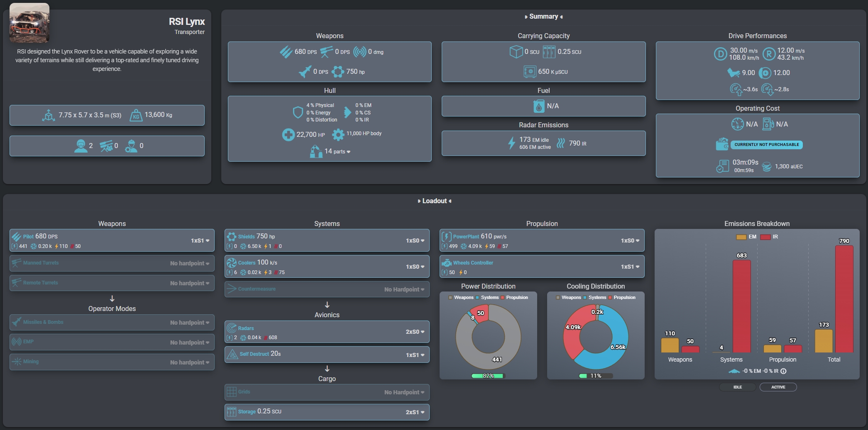Click the IR red legend swatch
The height and width of the screenshot is (430, 868).
[765, 237]
